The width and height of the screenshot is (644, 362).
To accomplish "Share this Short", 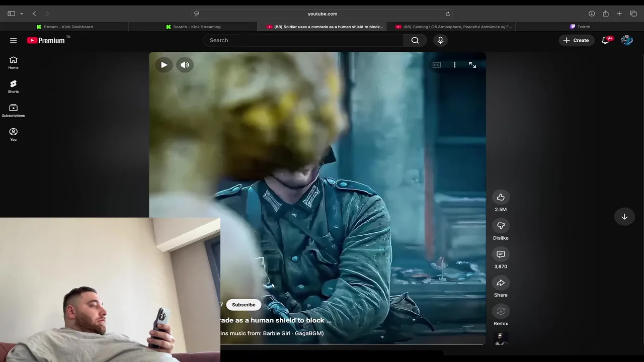I will pos(501,283).
